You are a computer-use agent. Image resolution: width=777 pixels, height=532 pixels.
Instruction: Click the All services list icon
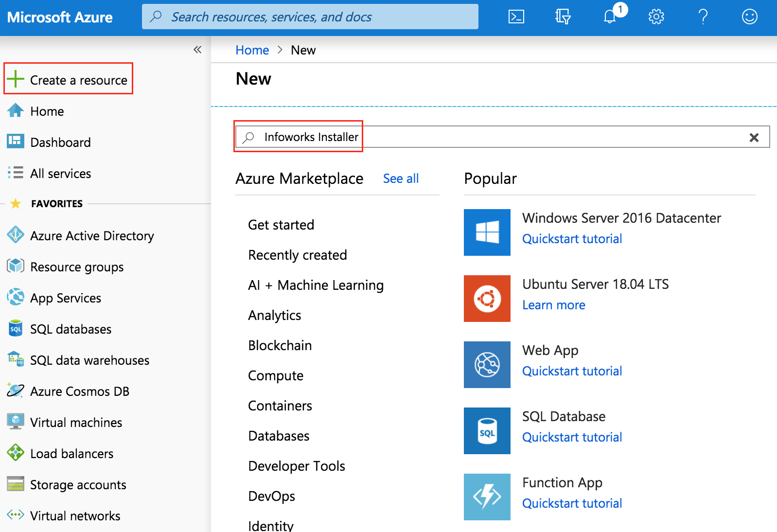pyautogui.click(x=16, y=173)
